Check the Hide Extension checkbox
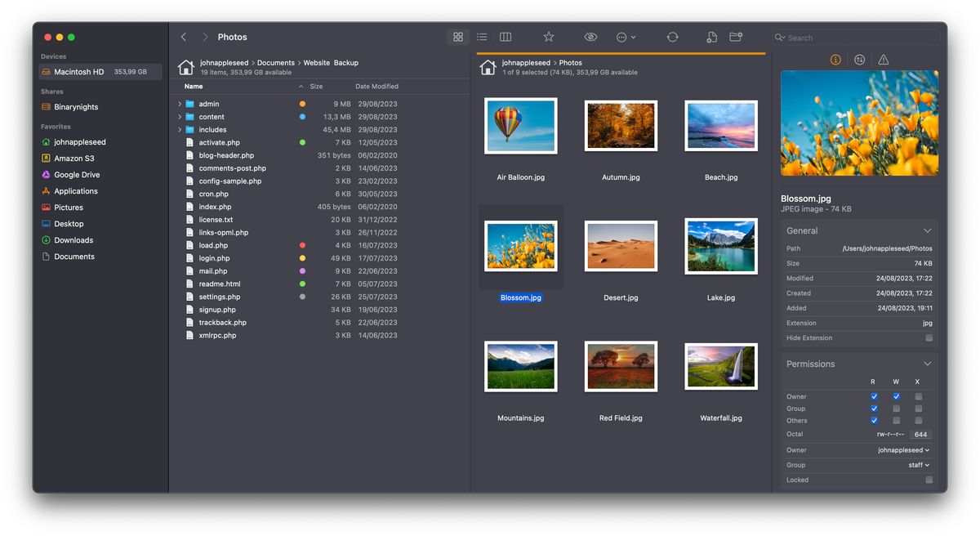The width and height of the screenshot is (980, 536). (x=928, y=337)
